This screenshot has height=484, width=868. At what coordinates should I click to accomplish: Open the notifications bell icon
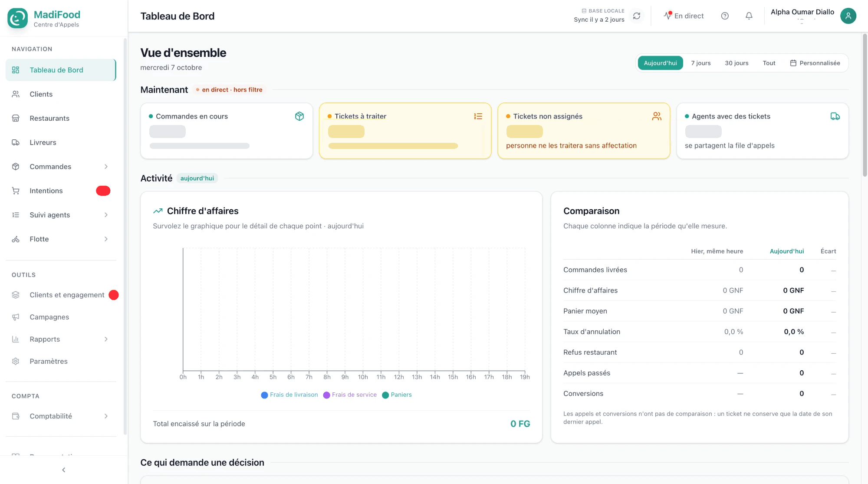(x=749, y=16)
